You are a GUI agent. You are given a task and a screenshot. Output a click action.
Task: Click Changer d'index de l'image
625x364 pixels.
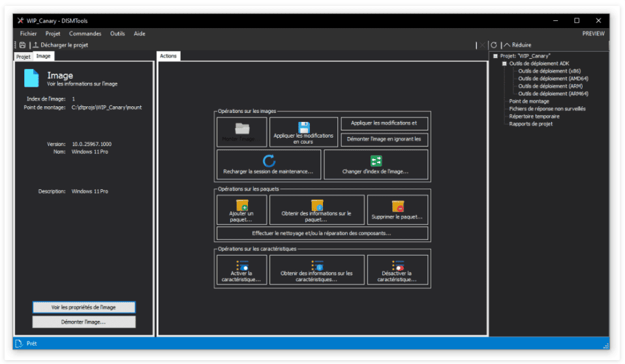376,164
